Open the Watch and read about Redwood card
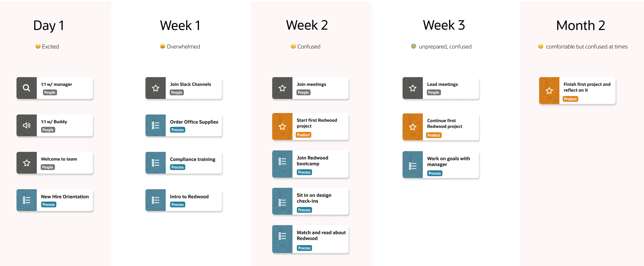This screenshot has height=266, width=644. pyautogui.click(x=310, y=239)
